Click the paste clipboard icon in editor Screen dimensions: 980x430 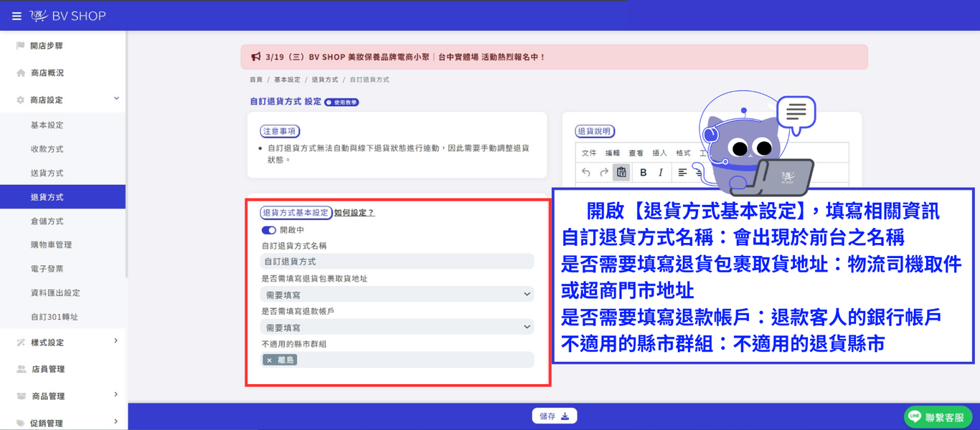point(622,172)
